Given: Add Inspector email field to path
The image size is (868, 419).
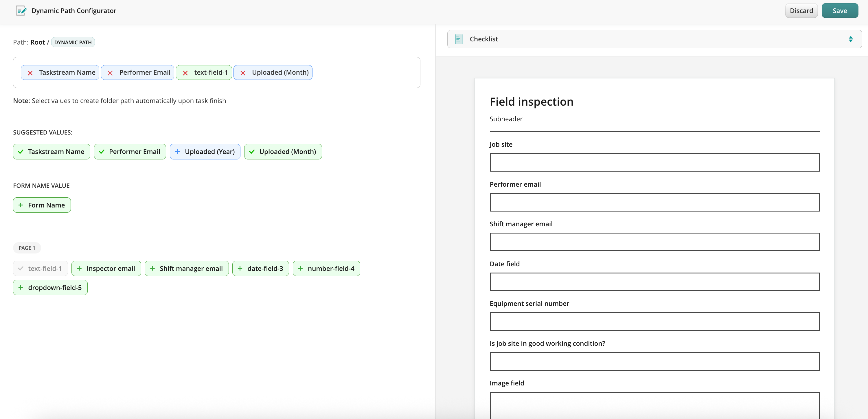Looking at the screenshot, I should click(106, 268).
